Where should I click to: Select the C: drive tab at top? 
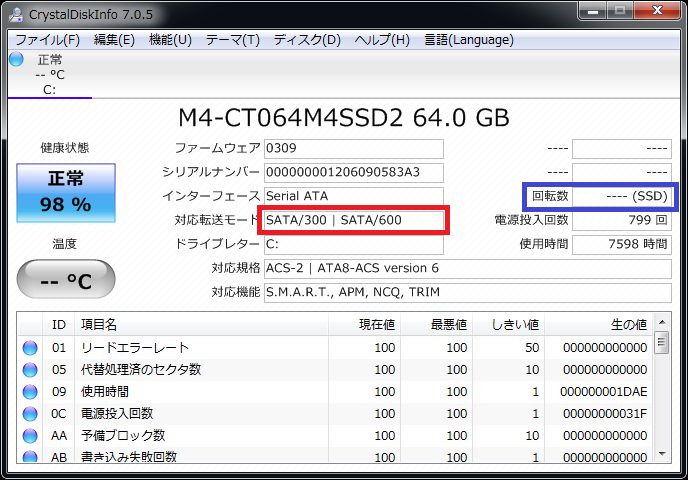(x=50, y=75)
